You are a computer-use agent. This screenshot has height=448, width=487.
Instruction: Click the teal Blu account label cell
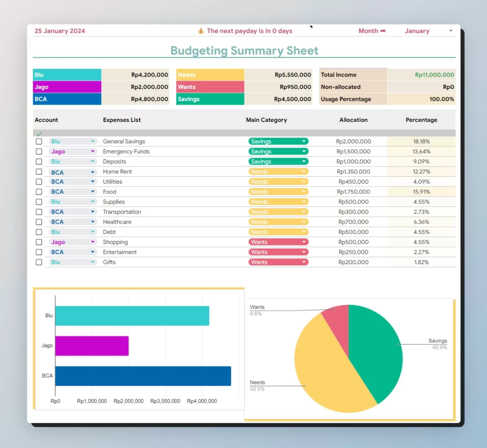(67, 75)
